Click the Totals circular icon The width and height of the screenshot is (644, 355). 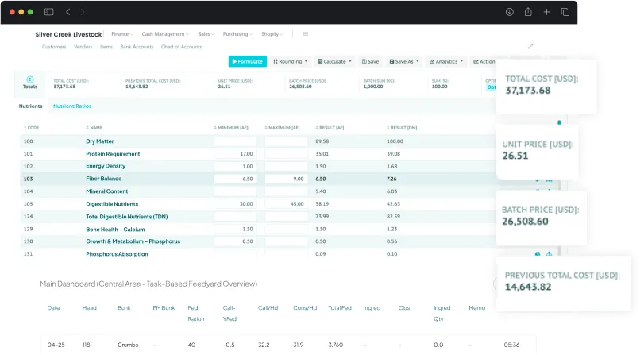(30, 80)
